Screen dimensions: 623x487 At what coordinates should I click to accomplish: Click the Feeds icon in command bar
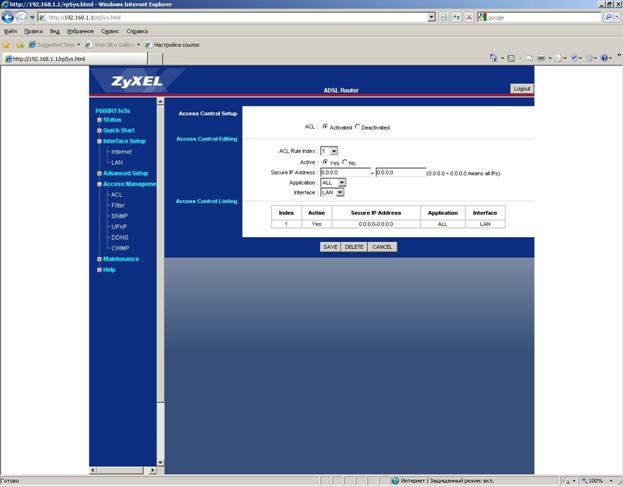click(511, 58)
